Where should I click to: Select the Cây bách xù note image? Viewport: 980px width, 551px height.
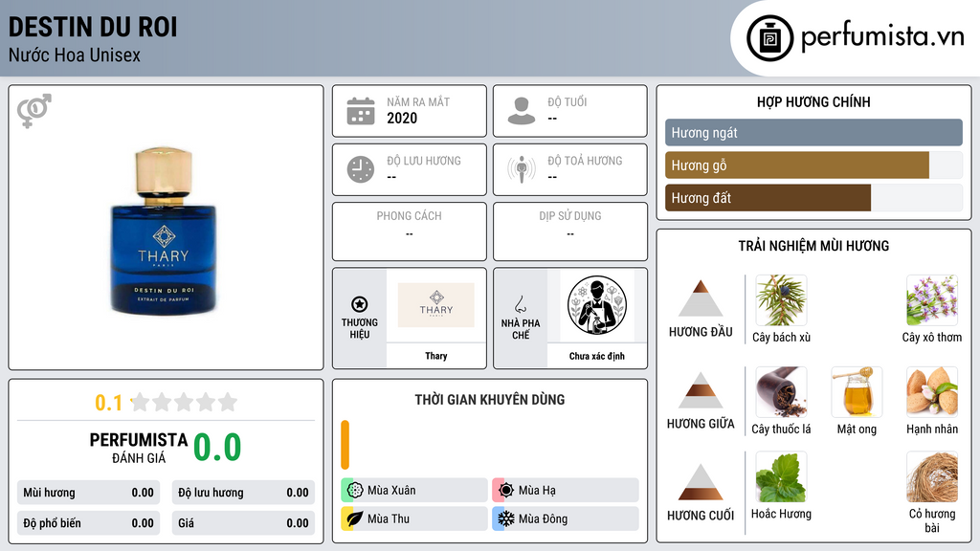pyautogui.click(x=781, y=300)
